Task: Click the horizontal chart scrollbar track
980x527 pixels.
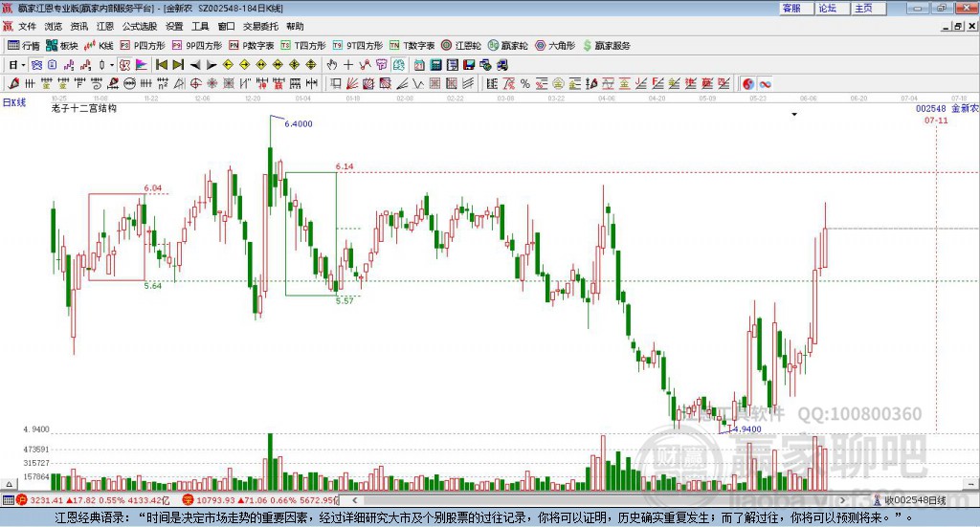Action: [599, 500]
